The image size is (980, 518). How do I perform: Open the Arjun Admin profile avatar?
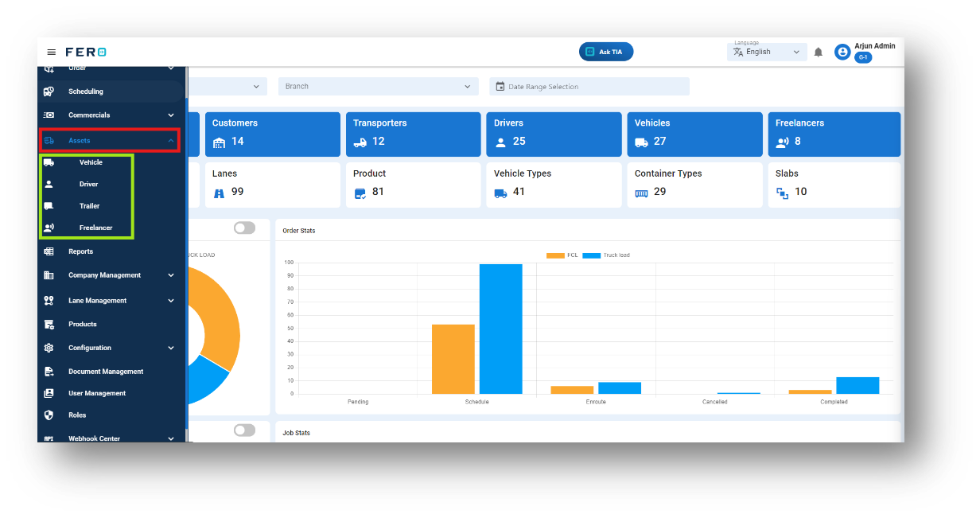pos(842,52)
